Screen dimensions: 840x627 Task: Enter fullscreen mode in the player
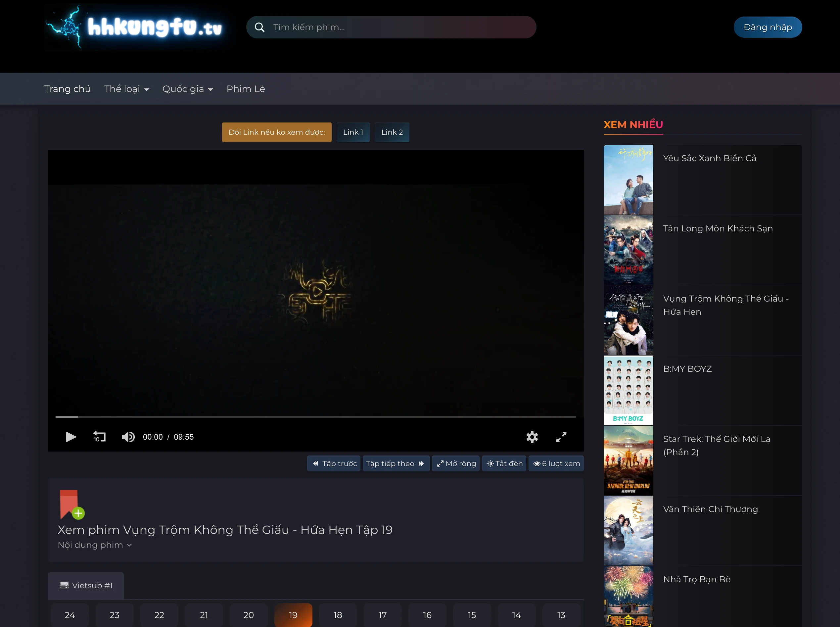(561, 437)
